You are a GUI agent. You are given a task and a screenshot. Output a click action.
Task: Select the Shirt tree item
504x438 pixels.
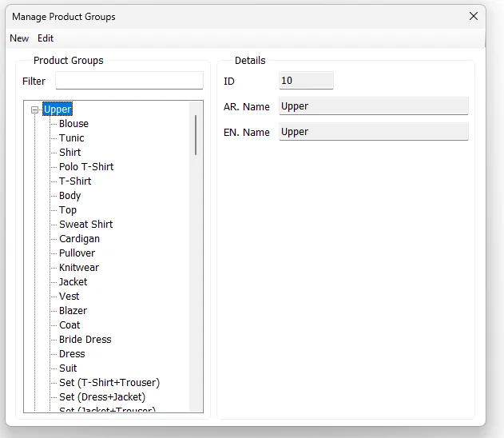pos(69,153)
